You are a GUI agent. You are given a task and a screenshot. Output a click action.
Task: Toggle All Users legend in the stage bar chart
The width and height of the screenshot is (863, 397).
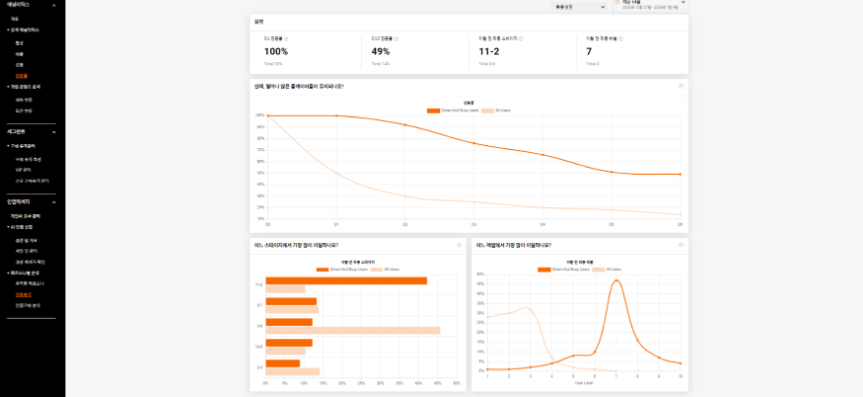click(x=385, y=270)
